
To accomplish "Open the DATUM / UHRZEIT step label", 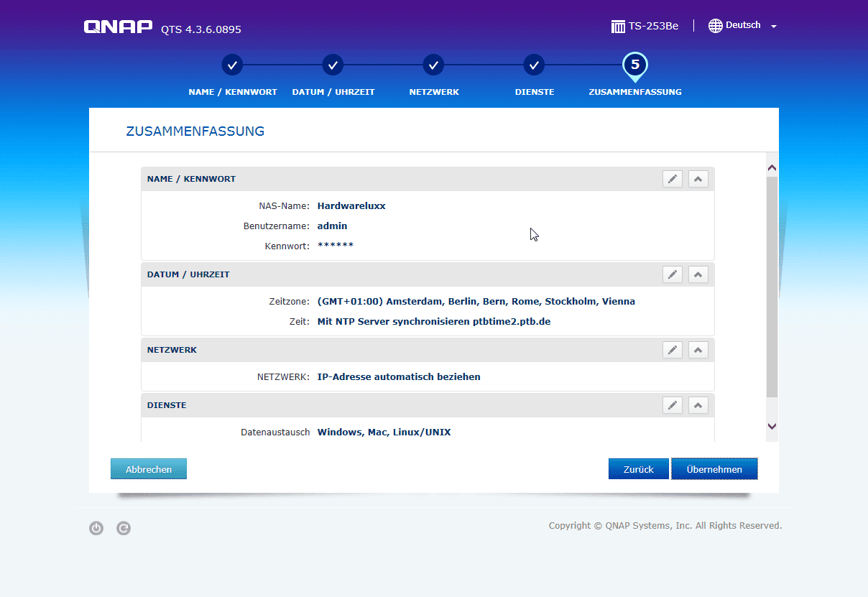I will pyautogui.click(x=333, y=92).
